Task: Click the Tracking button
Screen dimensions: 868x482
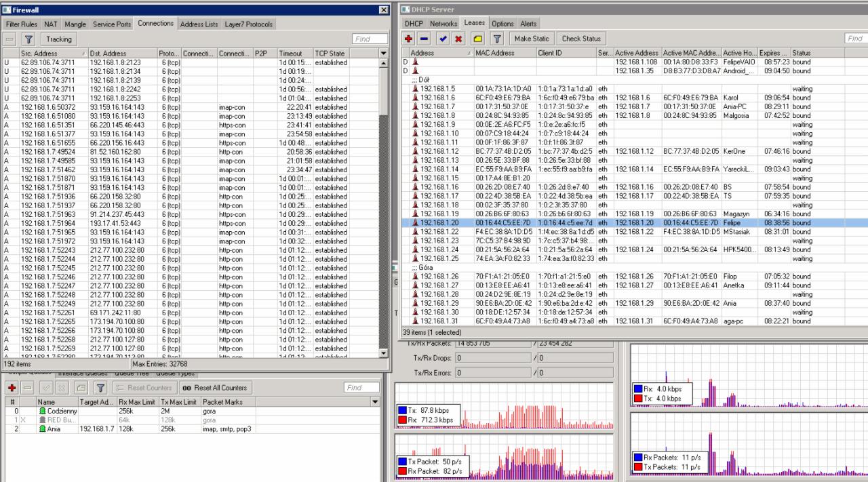Action: coord(59,39)
